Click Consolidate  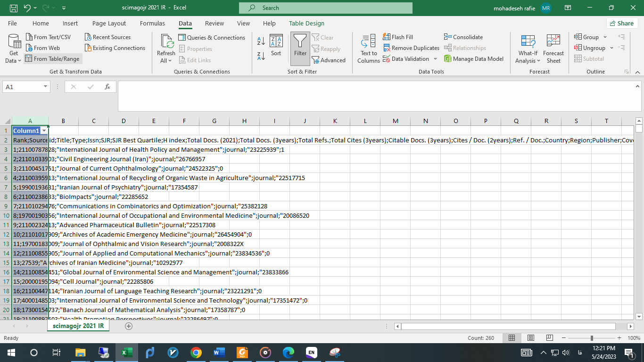click(x=463, y=37)
